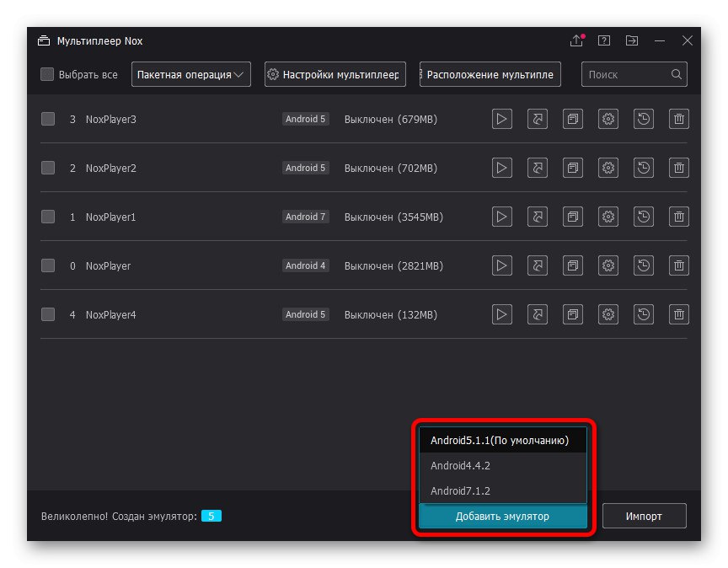Duplicate the NoxPlayer2 instance

[572, 168]
